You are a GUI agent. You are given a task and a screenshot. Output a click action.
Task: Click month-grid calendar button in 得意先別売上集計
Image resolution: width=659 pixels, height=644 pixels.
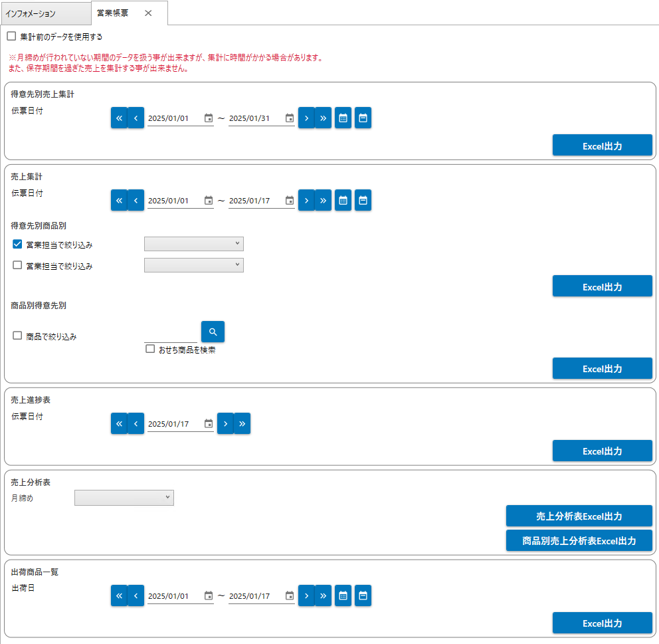[343, 118]
